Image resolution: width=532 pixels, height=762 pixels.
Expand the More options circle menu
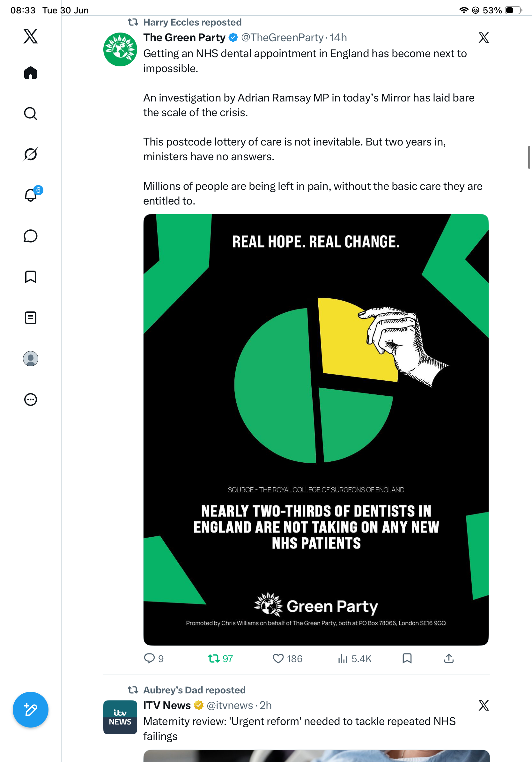click(31, 399)
